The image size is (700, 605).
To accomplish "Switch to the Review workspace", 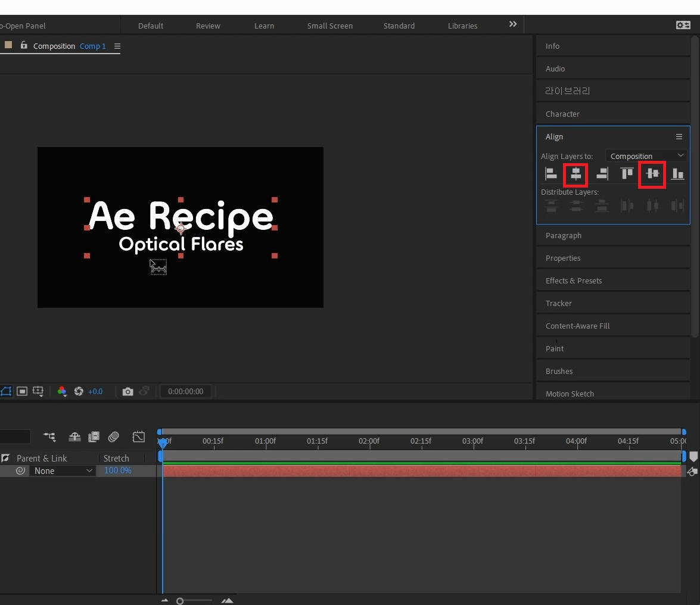I will click(x=208, y=26).
